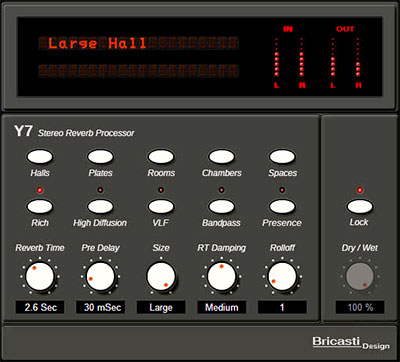400x362 pixels.
Task: Click the IN meter label
Action: coord(288,29)
